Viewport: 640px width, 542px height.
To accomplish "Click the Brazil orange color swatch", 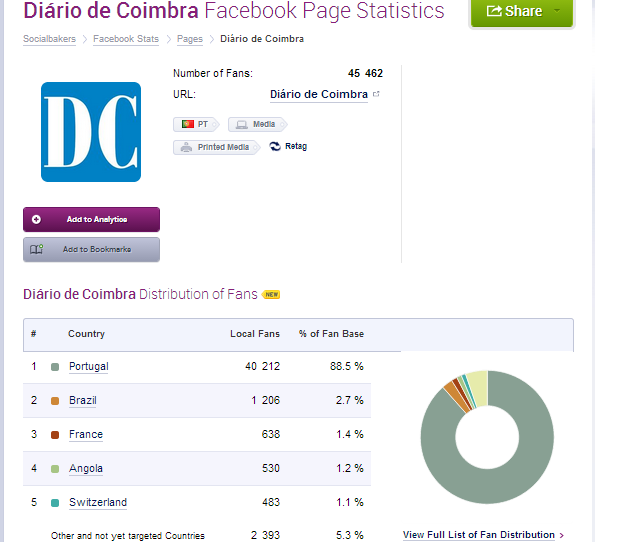I will (55, 401).
